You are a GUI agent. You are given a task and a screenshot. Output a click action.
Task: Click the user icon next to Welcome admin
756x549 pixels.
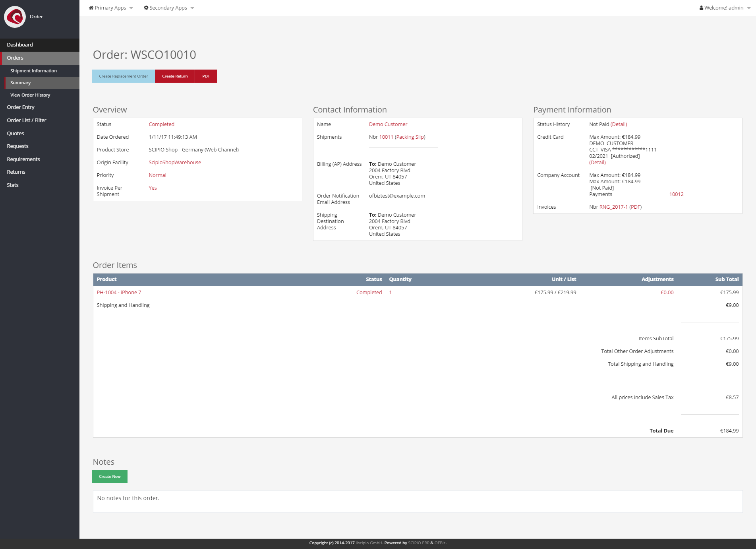[702, 7]
